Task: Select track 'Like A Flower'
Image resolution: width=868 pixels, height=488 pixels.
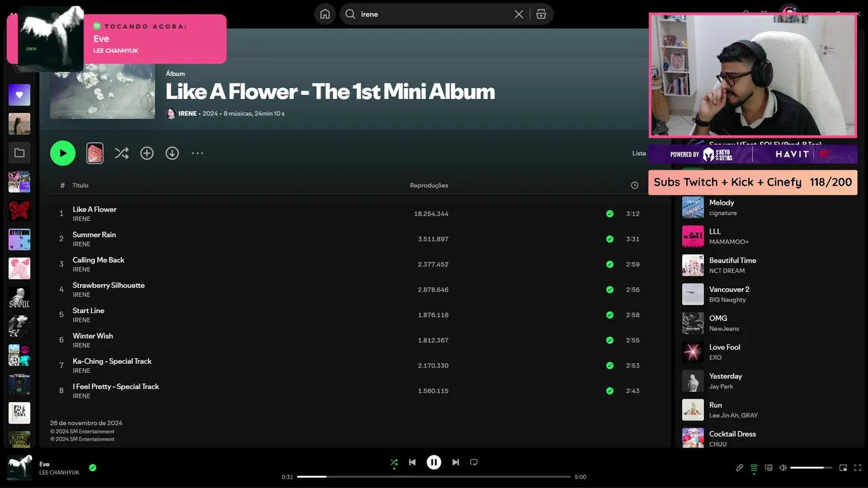Action: coord(94,209)
